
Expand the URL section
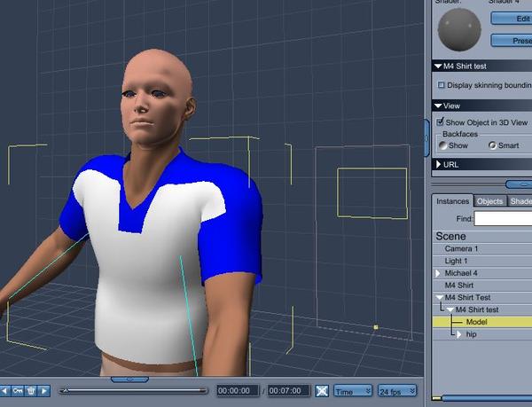coord(438,165)
